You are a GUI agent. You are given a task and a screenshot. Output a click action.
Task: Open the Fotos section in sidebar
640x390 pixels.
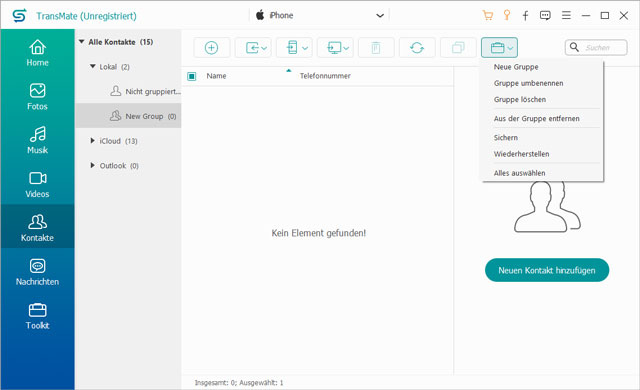tap(37, 97)
